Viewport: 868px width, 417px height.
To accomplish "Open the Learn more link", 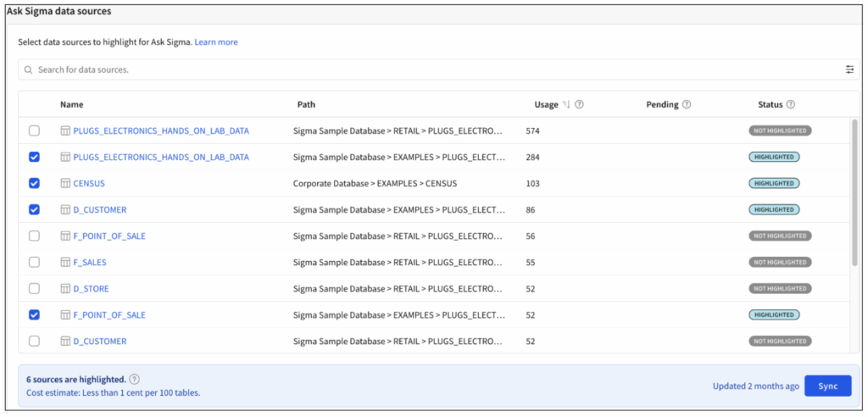I will [216, 42].
